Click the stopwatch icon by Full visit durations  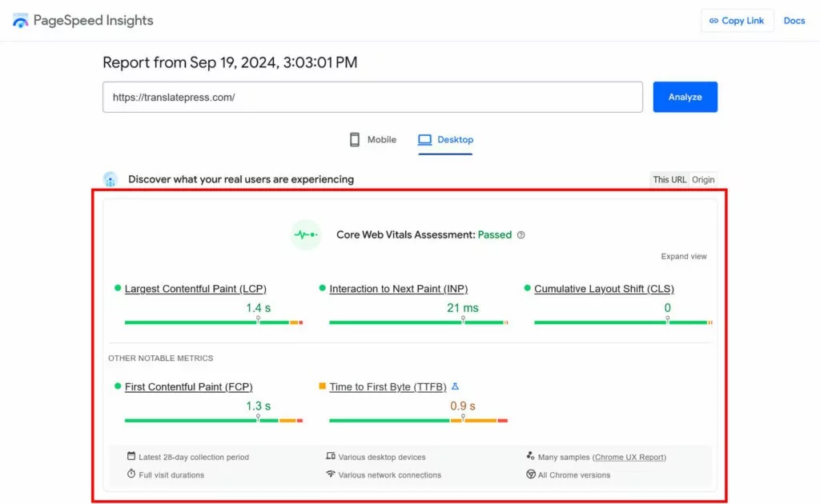(131, 474)
